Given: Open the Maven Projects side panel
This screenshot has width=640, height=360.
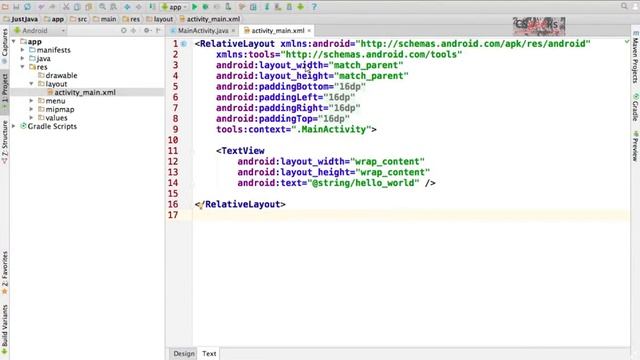Looking at the screenshot, I should (x=635, y=57).
